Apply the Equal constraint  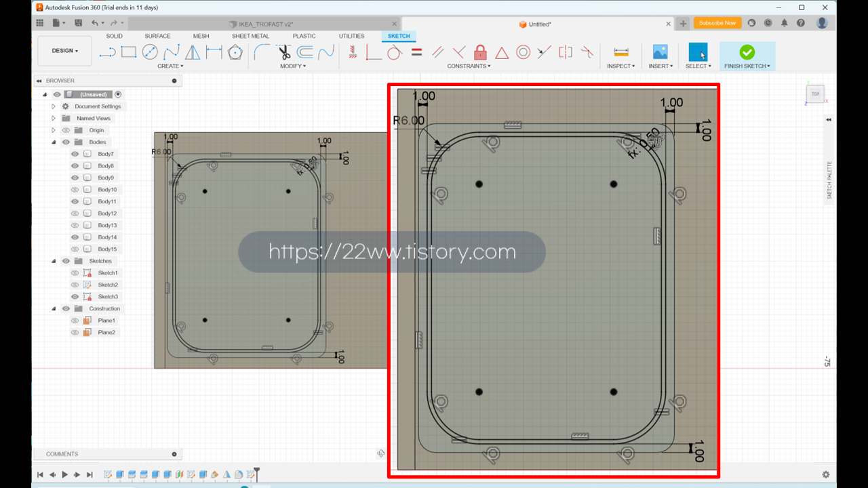click(x=416, y=52)
